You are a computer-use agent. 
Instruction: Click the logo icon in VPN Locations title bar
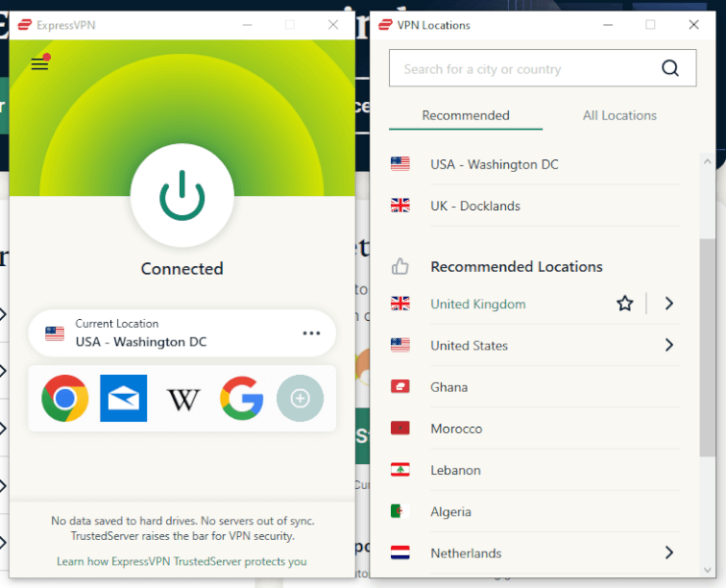pos(385,25)
